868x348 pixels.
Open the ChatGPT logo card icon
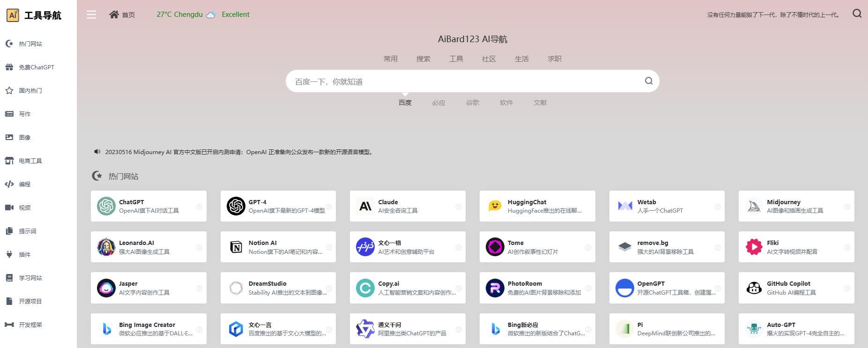click(x=106, y=206)
